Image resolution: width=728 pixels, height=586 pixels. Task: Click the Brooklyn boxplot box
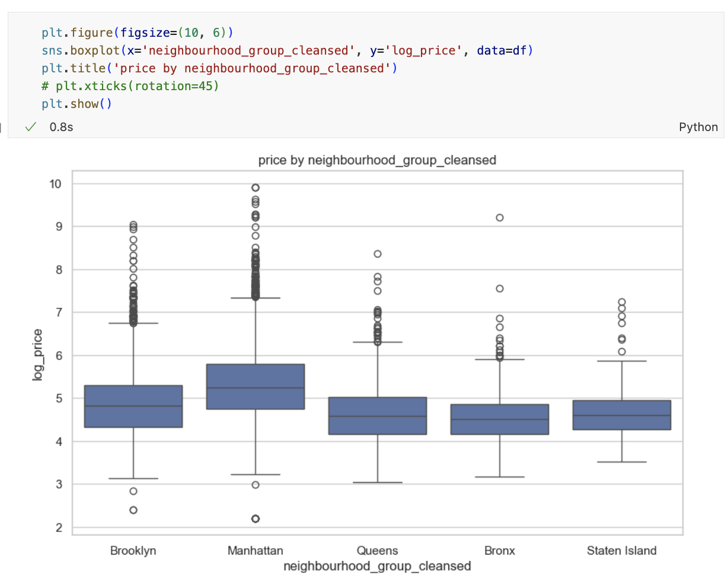pyautogui.click(x=133, y=406)
